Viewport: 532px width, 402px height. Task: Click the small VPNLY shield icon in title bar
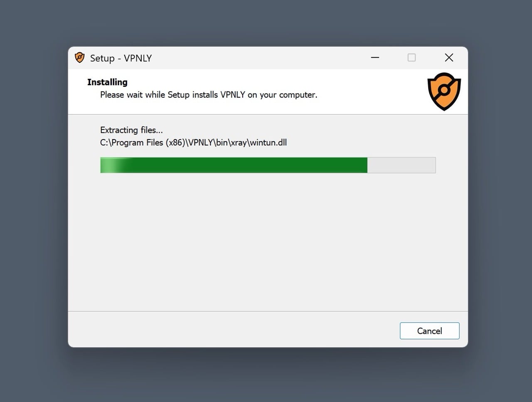(x=79, y=58)
